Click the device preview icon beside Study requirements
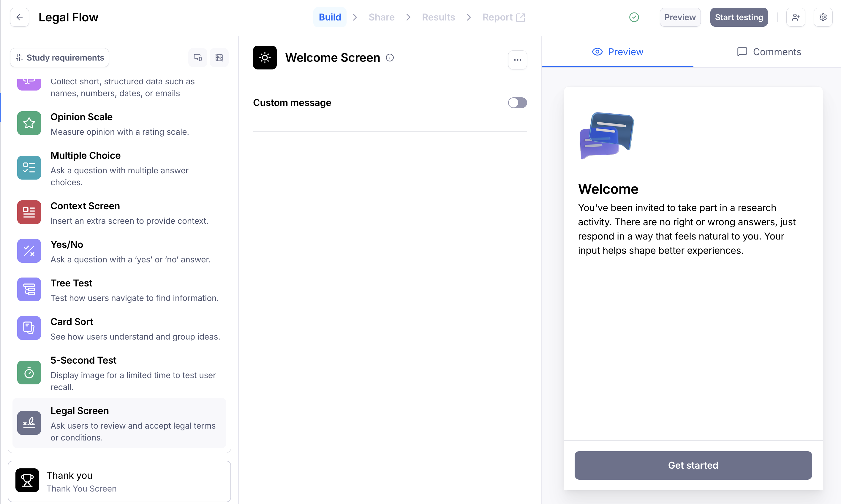The height and width of the screenshot is (504, 841). point(198,57)
